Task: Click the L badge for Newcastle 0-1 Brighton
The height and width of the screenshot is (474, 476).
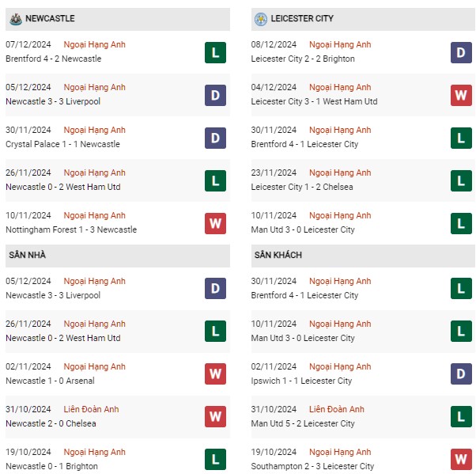Action: [x=215, y=459]
